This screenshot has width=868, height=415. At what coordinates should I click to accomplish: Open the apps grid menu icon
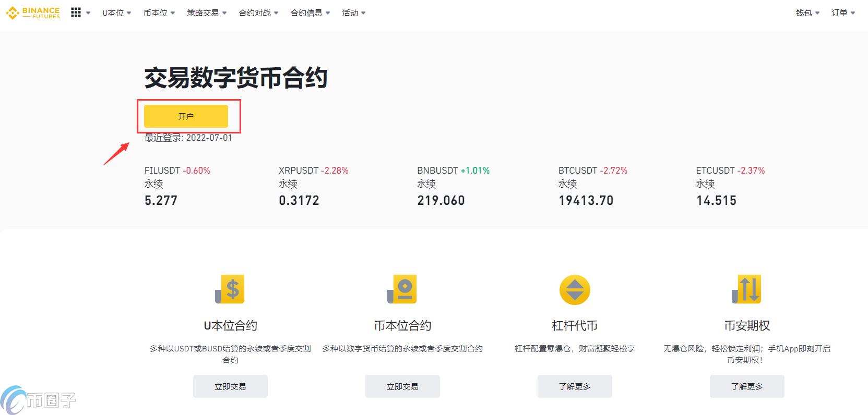tap(76, 12)
